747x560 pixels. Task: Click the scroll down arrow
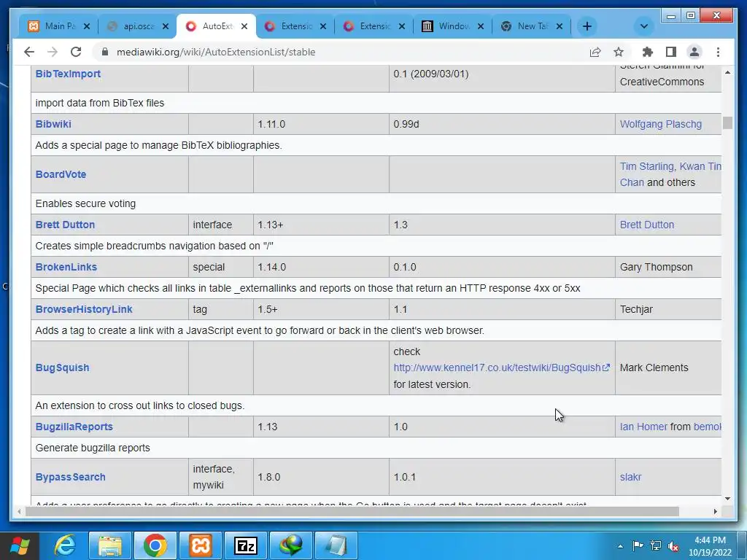tap(727, 499)
